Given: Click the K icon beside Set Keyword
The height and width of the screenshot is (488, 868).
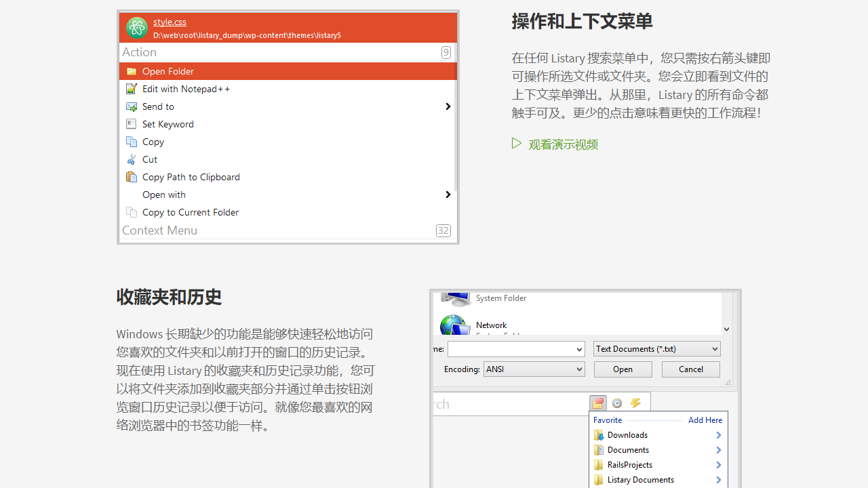Looking at the screenshot, I should click(x=131, y=124).
